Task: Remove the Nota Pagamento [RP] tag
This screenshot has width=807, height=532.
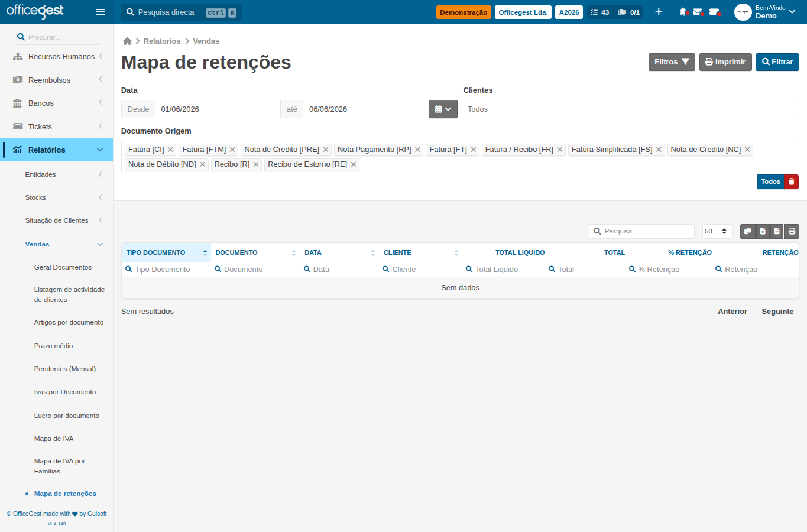Action: tap(417, 150)
